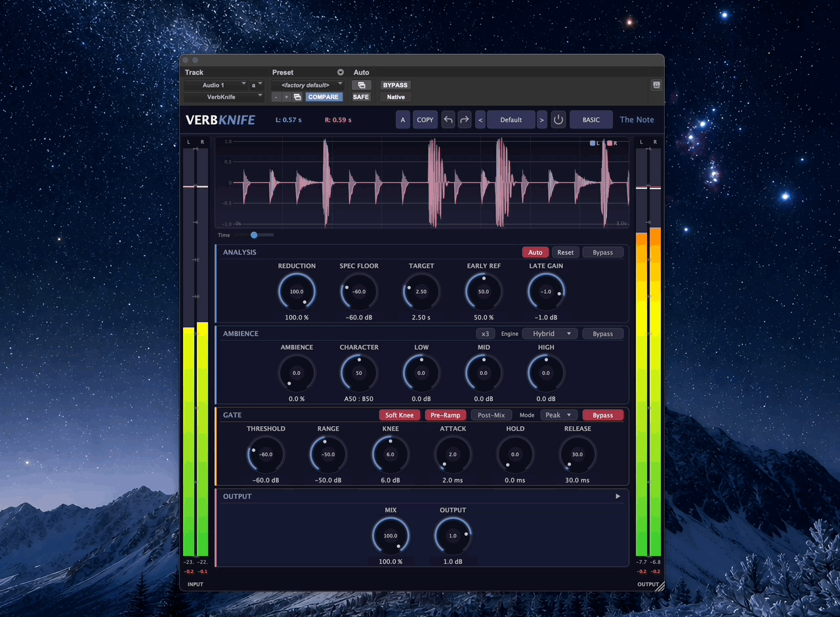Click the top-right target window icon

click(656, 85)
